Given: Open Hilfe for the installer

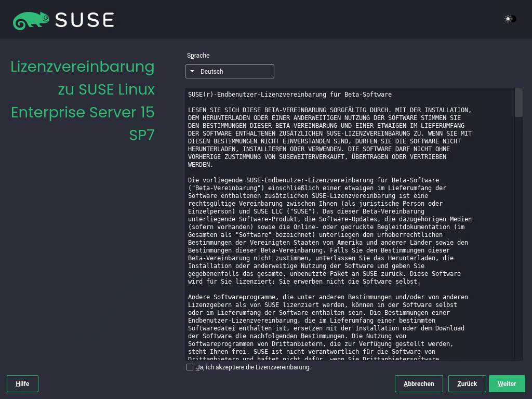Looking at the screenshot, I should point(22,384).
